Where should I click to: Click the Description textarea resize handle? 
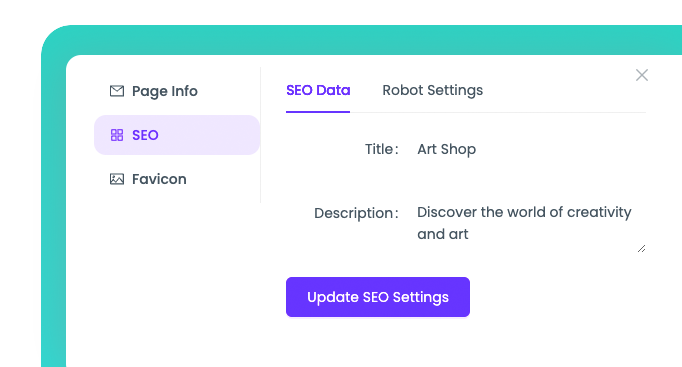pos(642,249)
